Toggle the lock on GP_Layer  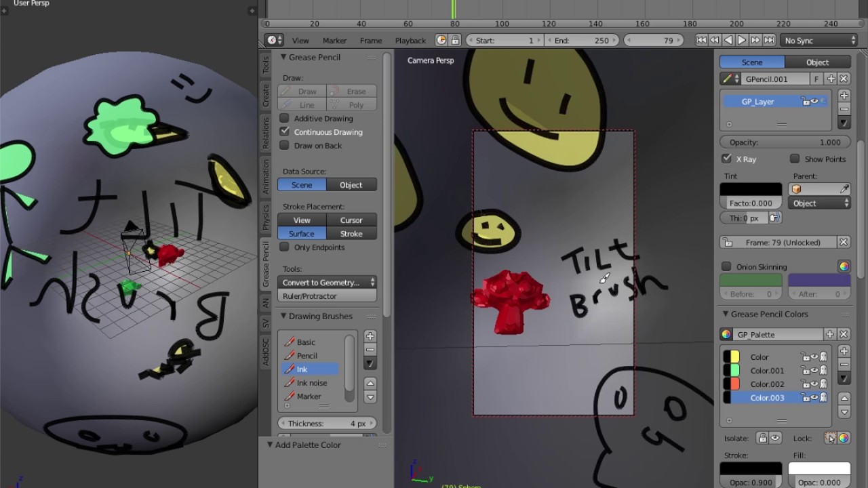[805, 101]
